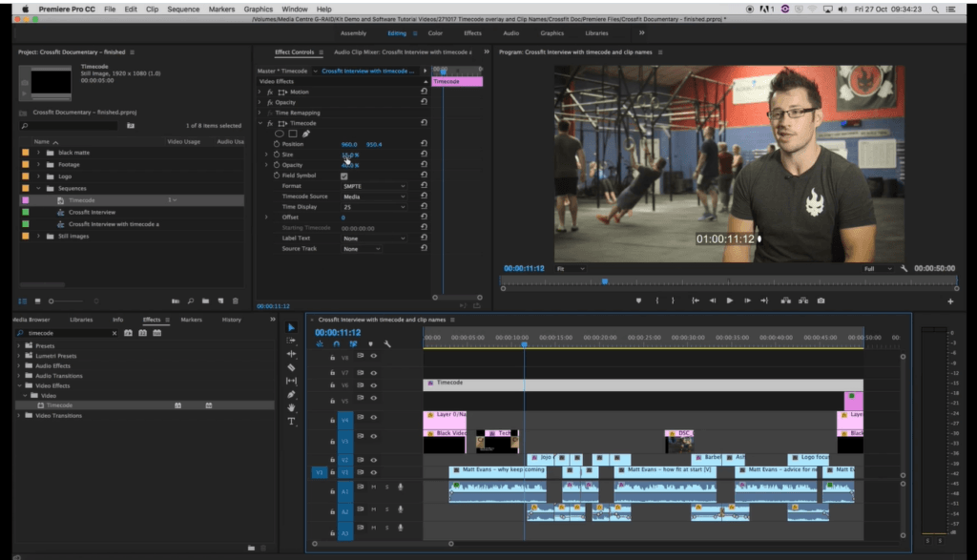Step back one frame
977x560 pixels.
(713, 301)
